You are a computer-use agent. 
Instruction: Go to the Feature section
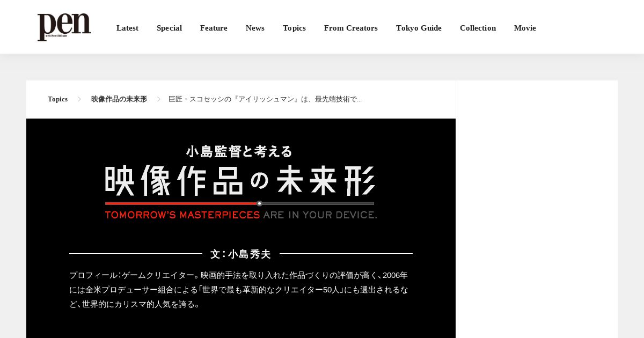click(x=214, y=28)
